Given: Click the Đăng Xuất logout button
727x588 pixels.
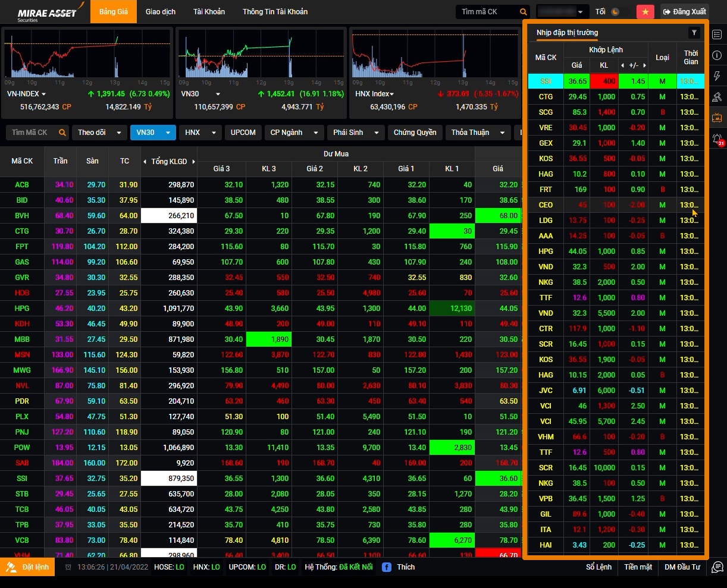Looking at the screenshot, I should pos(684,12).
